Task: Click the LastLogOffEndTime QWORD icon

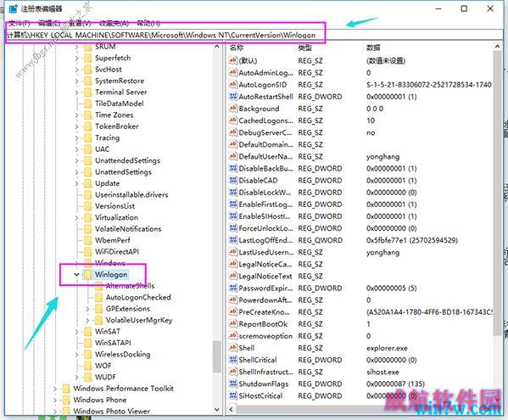Action: (233, 240)
